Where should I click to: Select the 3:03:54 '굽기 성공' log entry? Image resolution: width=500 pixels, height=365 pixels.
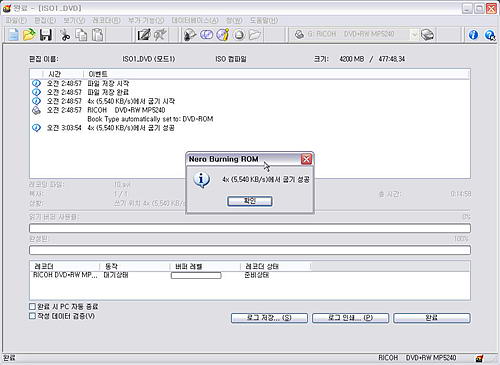(x=250, y=128)
